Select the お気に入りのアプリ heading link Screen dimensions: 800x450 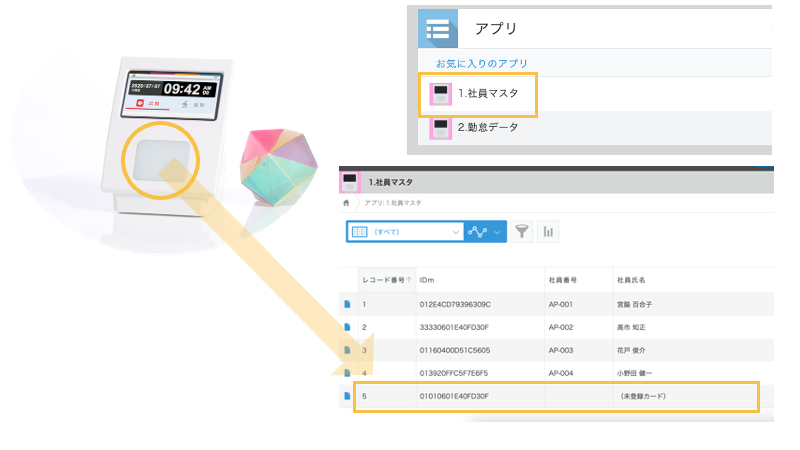(474, 63)
